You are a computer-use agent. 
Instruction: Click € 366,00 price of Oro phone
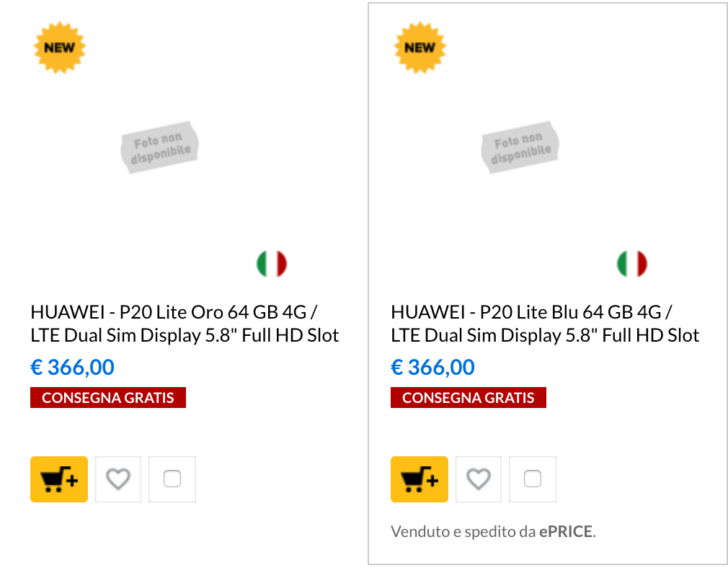pos(73,368)
